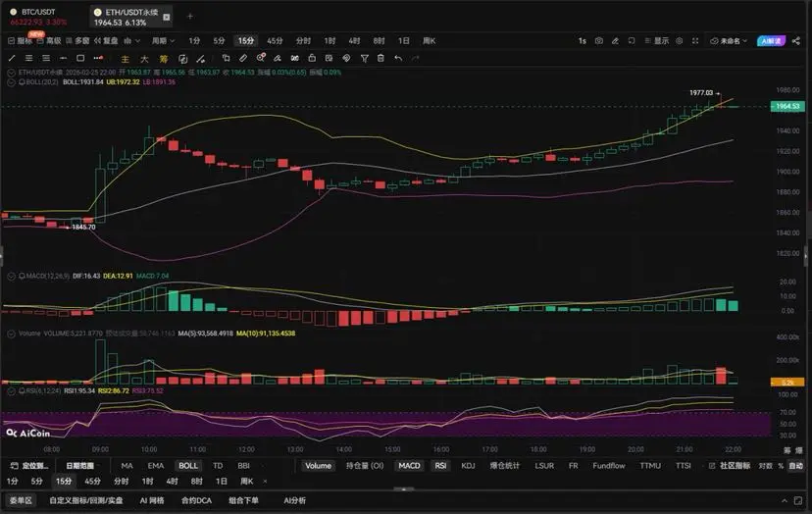Click the 定位到 locate button
812x514 pixels.
(30, 466)
